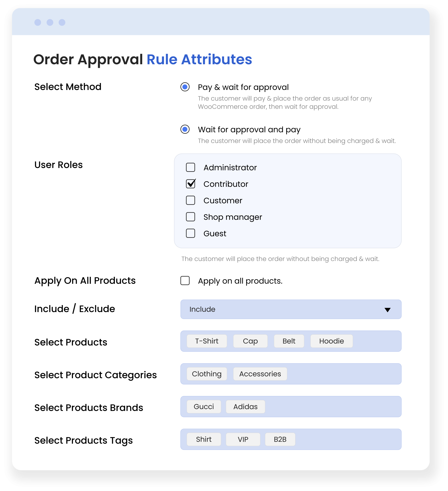Click the Hoodie product chip
The image size is (448, 491).
point(331,341)
